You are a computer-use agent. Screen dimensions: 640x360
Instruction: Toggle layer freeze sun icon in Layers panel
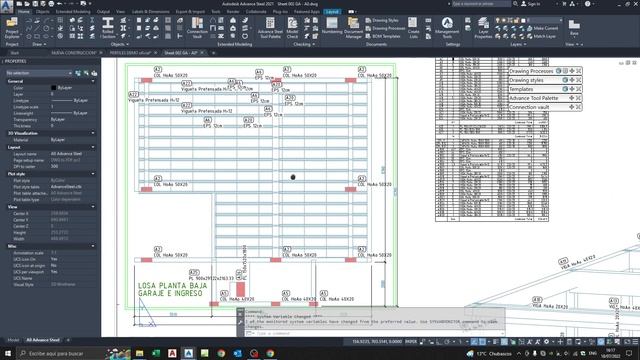pyautogui.click(x=504, y=20)
